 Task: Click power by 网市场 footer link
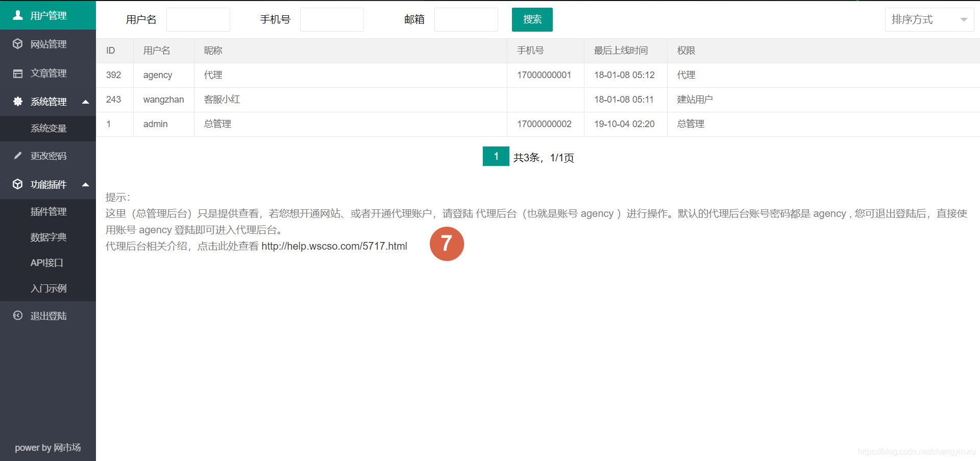48,447
